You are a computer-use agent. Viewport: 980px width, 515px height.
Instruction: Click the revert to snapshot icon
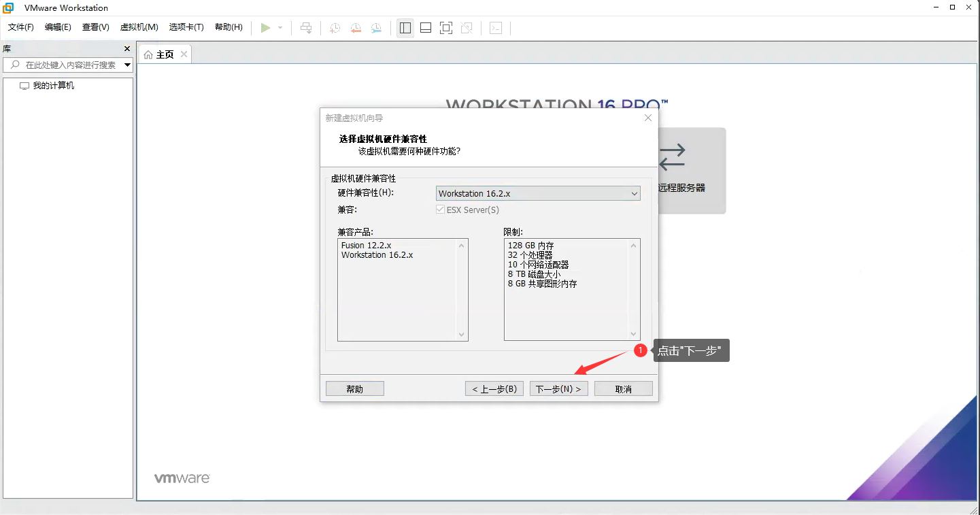tap(356, 28)
